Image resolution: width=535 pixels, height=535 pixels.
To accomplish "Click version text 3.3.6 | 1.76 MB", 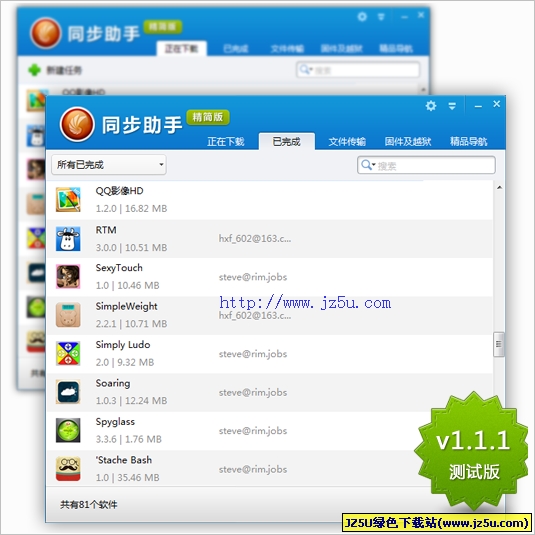I will (129, 439).
